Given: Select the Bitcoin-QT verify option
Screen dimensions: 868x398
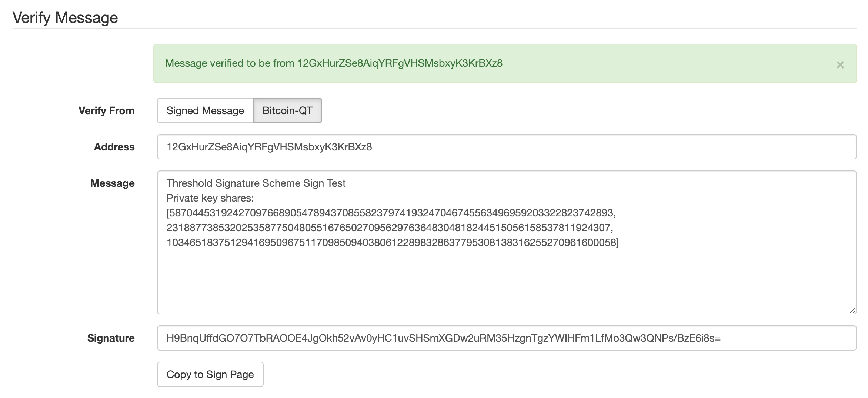Looking at the screenshot, I should [x=287, y=110].
